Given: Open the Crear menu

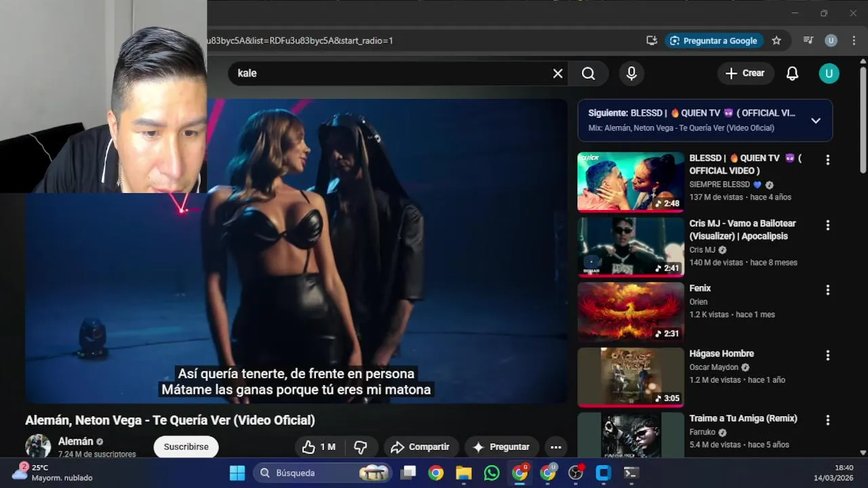Looking at the screenshot, I should click(745, 73).
